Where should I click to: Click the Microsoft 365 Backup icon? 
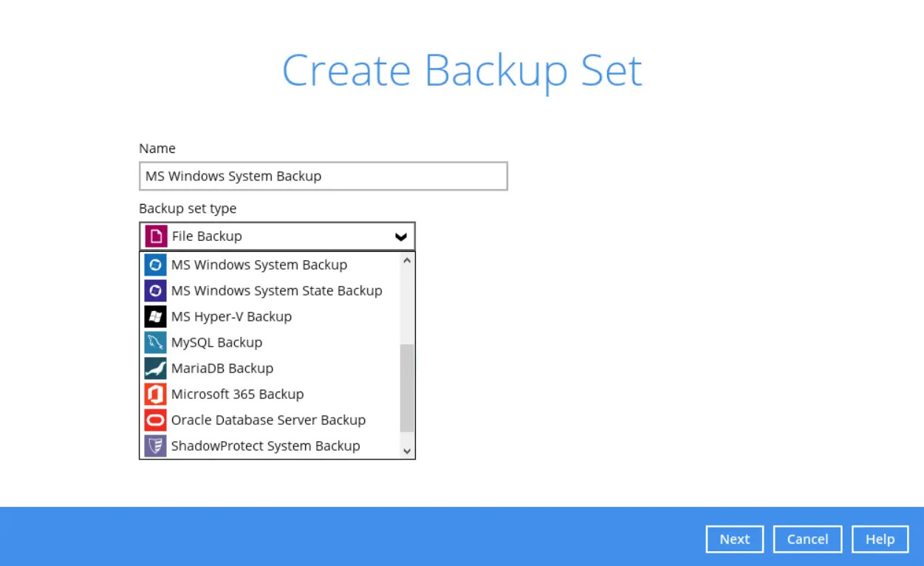155,395
